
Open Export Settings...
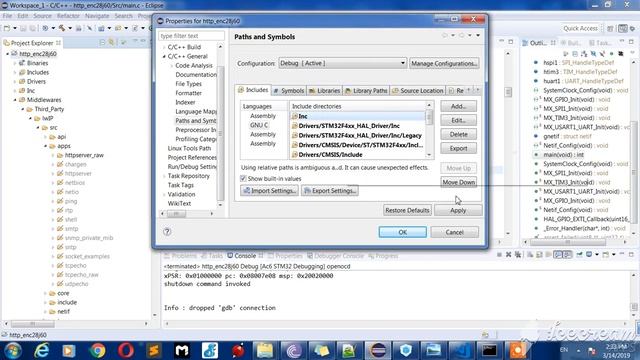(330, 191)
